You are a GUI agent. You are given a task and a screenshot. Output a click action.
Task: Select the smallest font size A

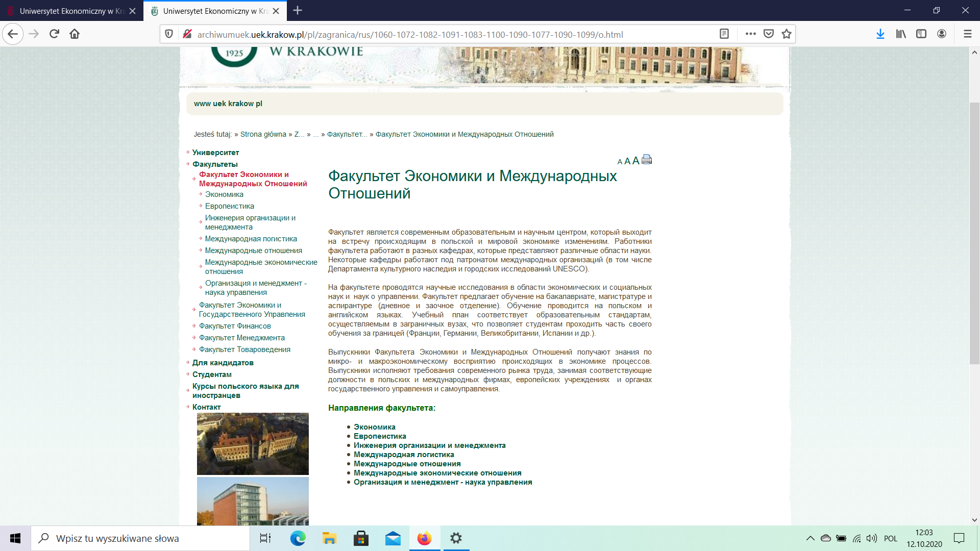tap(620, 162)
